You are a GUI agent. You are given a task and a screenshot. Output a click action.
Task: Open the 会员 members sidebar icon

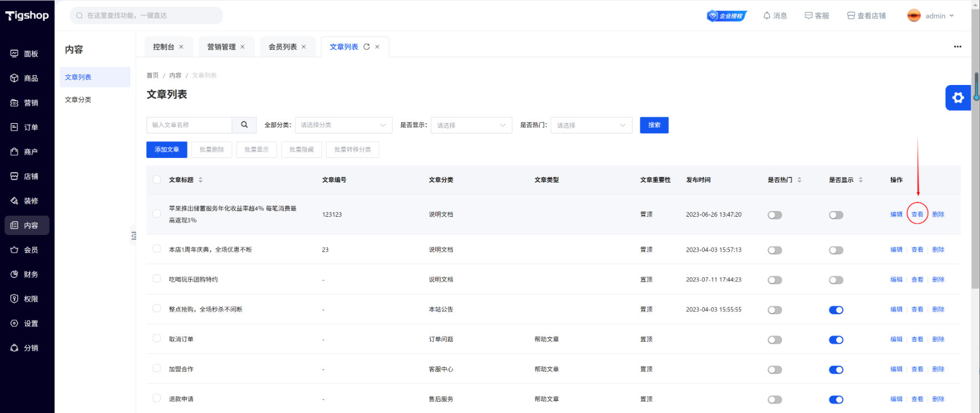[x=14, y=250]
